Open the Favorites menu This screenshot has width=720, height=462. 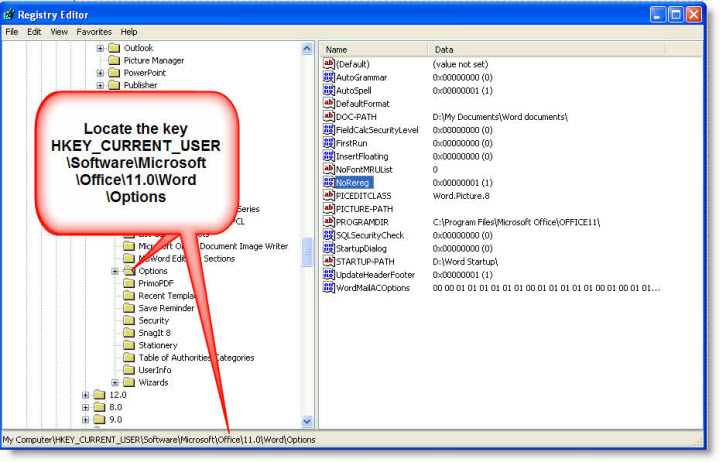(94, 32)
